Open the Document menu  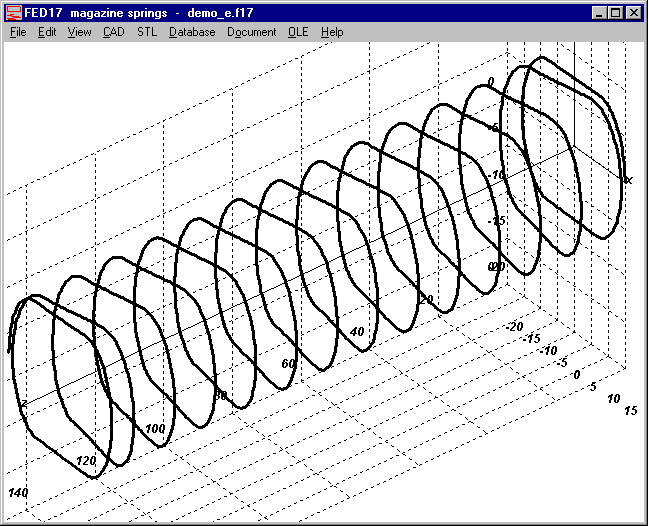point(251,32)
